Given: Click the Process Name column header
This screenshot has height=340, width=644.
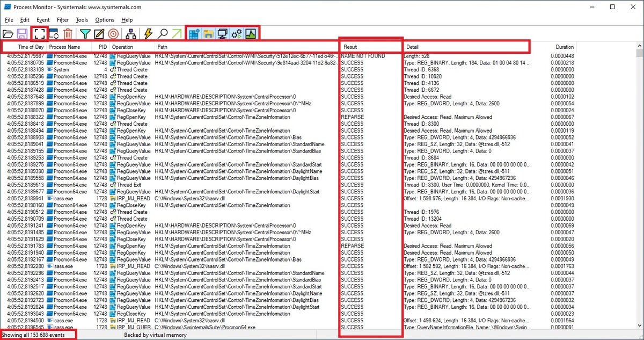Looking at the screenshot, I should [x=69, y=47].
